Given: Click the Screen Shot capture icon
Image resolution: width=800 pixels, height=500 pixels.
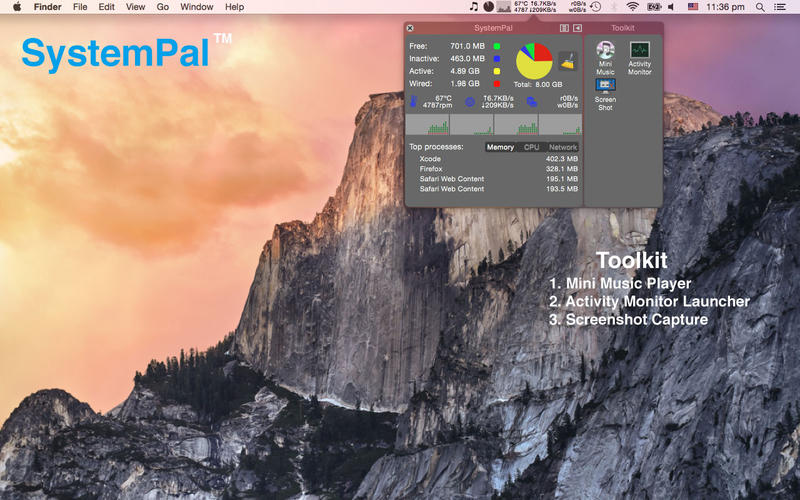Looking at the screenshot, I should (605, 87).
